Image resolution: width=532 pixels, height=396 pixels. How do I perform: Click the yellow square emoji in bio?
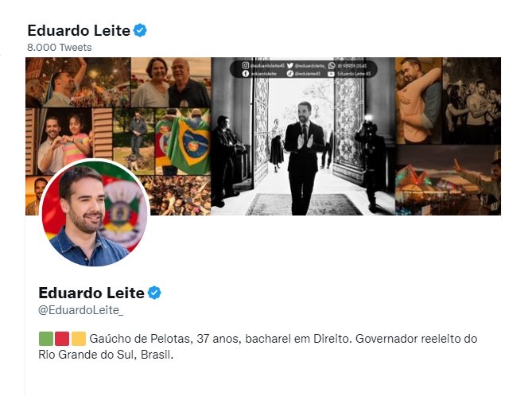point(79,339)
